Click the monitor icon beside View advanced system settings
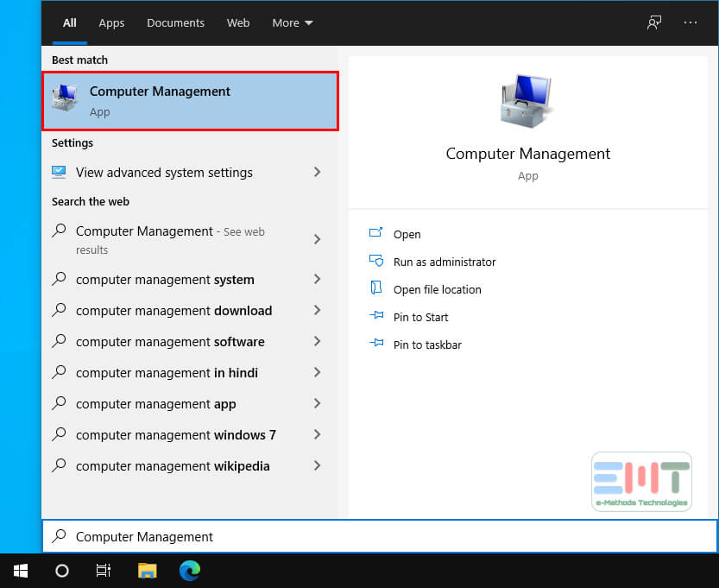The height and width of the screenshot is (588, 719). coord(59,172)
